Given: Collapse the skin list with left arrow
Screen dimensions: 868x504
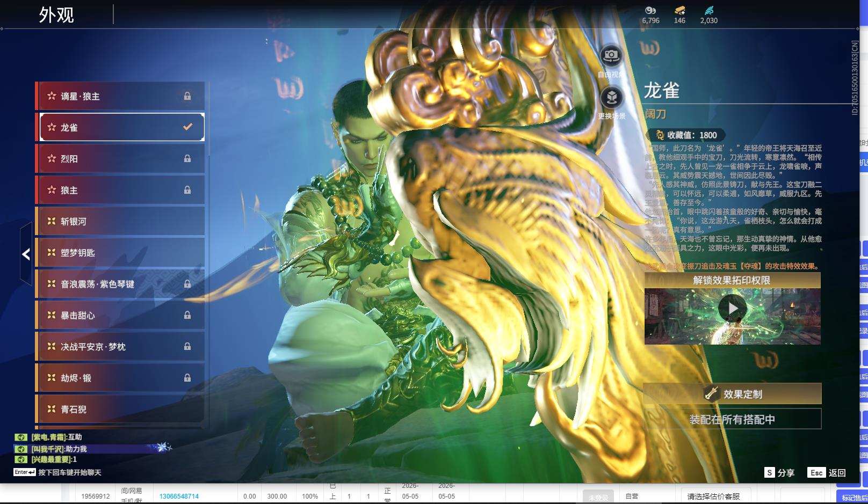Looking at the screenshot, I should 26,254.
